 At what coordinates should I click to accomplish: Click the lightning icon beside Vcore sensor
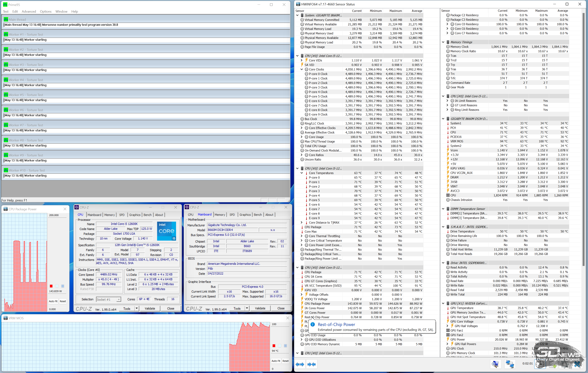click(x=448, y=150)
